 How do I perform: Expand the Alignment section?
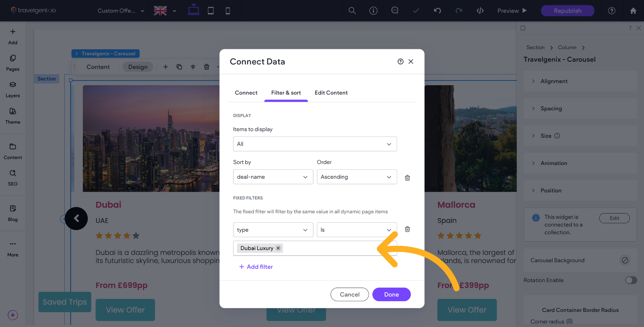(x=554, y=81)
